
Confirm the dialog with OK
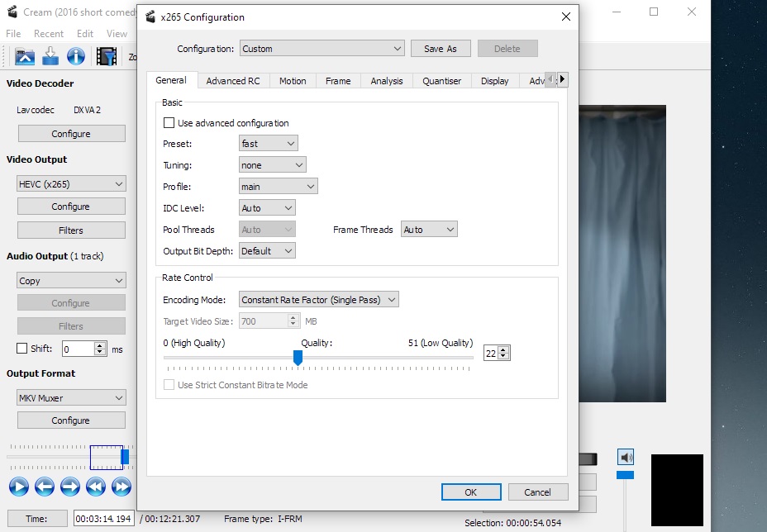point(471,492)
